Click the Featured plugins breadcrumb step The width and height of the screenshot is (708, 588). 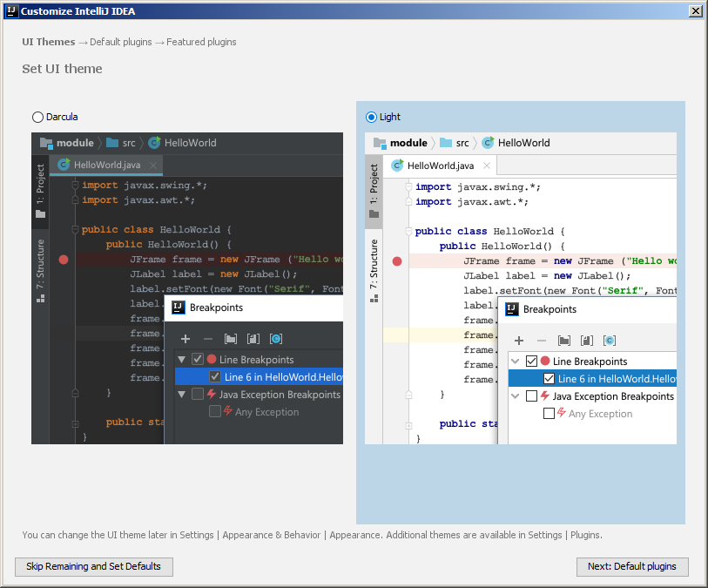201,42
